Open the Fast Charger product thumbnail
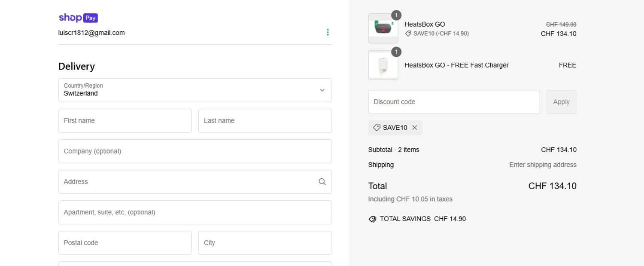 (x=383, y=65)
